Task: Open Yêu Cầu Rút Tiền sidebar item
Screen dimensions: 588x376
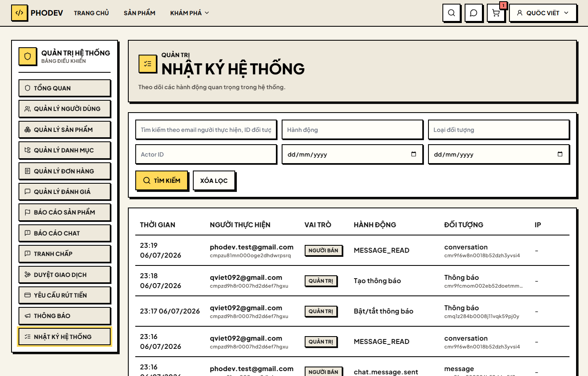Action: (65, 295)
